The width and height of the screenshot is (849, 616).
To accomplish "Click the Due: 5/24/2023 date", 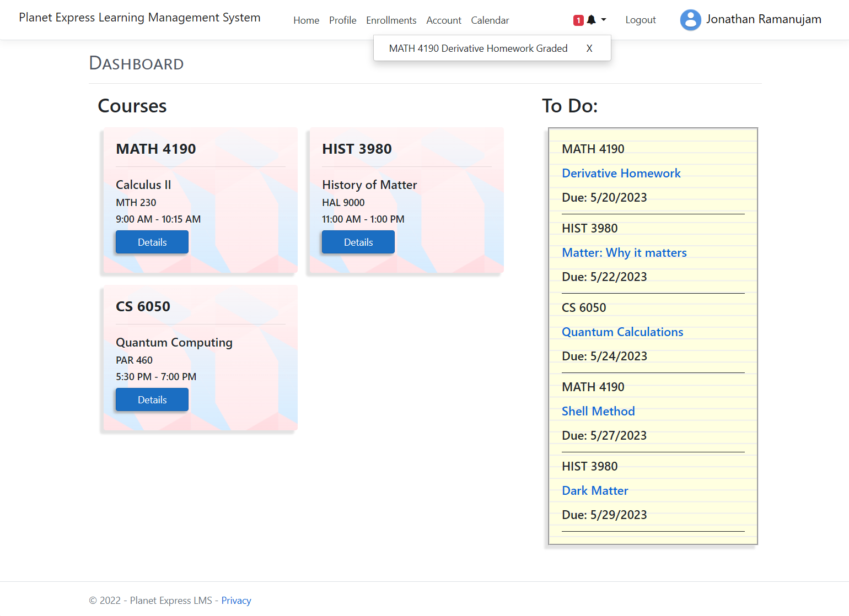I will click(x=604, y=356).
